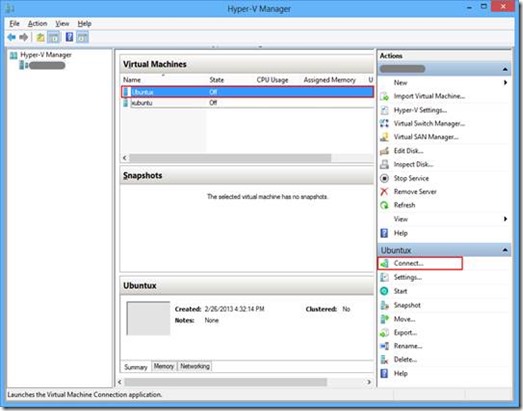Screen dimensions: 523x411
Task: Open the Help menu in menu bar
Action: [84, 23]
